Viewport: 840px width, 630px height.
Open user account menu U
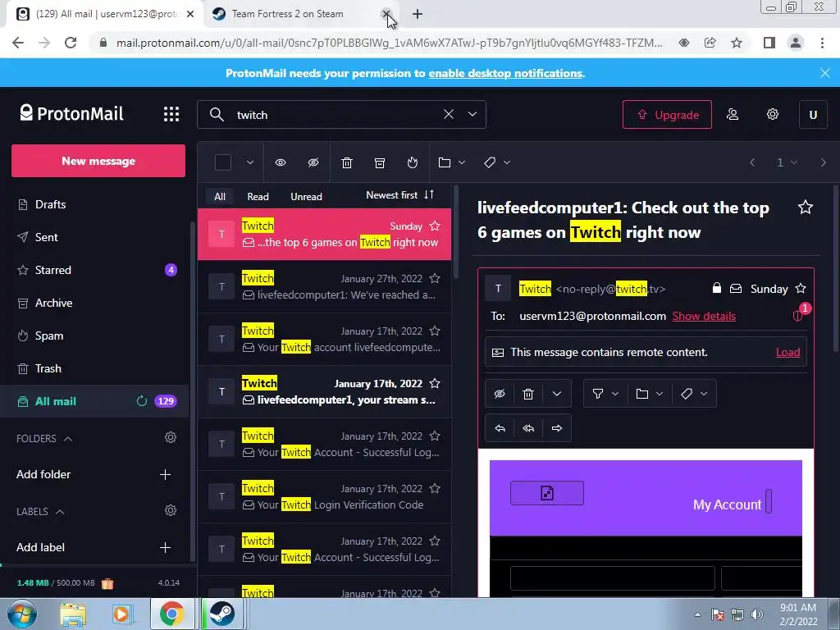click(x=813, y=115)
